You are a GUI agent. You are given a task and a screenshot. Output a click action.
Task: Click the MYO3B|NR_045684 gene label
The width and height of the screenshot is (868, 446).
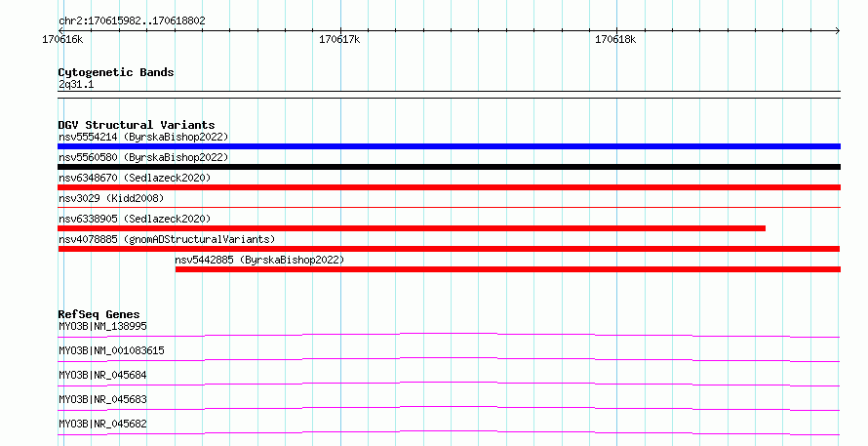[x=103, y=375]
